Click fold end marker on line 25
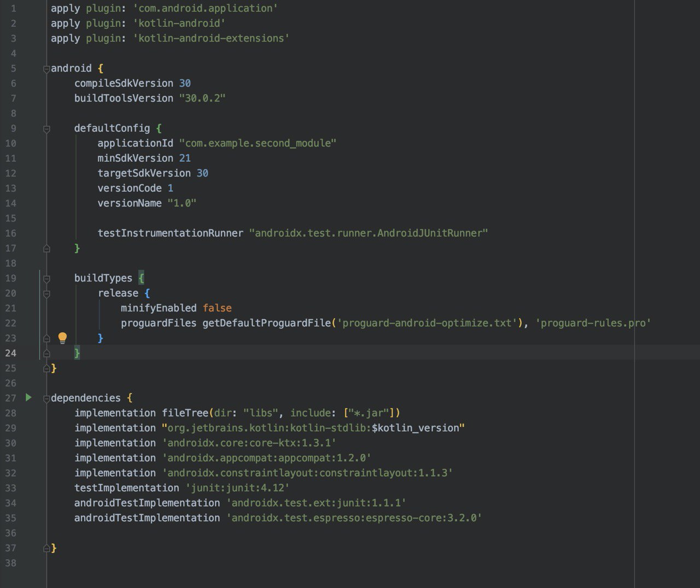700x588 pixels. 46,369
